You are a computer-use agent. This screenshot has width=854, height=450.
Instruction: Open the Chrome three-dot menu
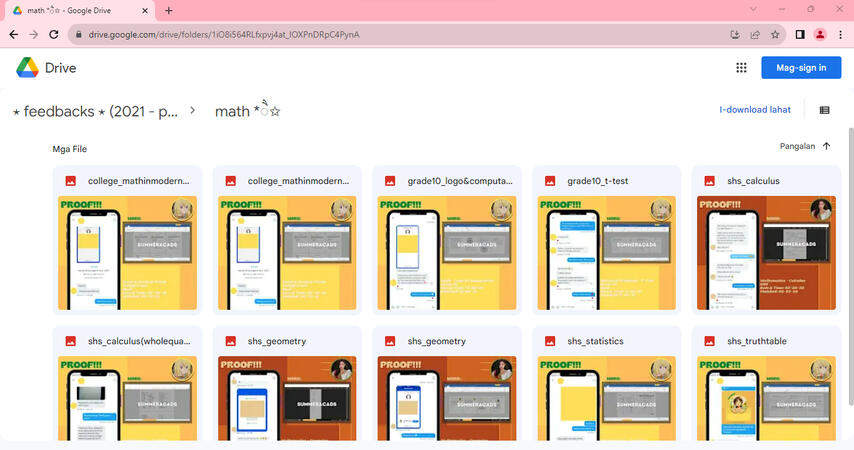tap(840, 34)
